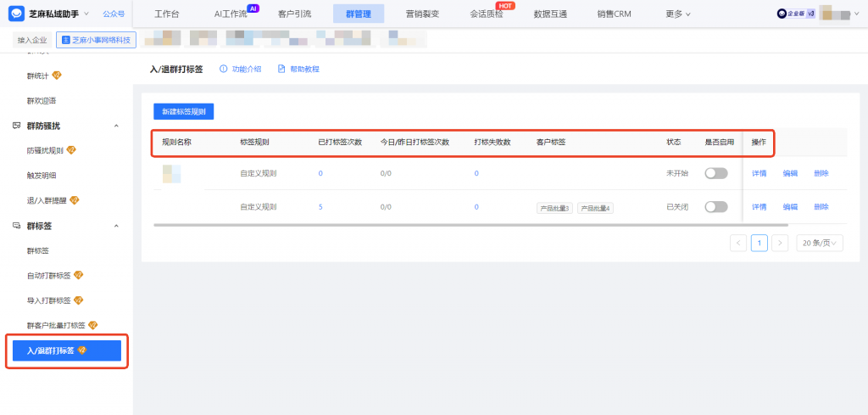Click the 产品批量4 customer tag
Screen dimensions: 868x415
point(596,208)
